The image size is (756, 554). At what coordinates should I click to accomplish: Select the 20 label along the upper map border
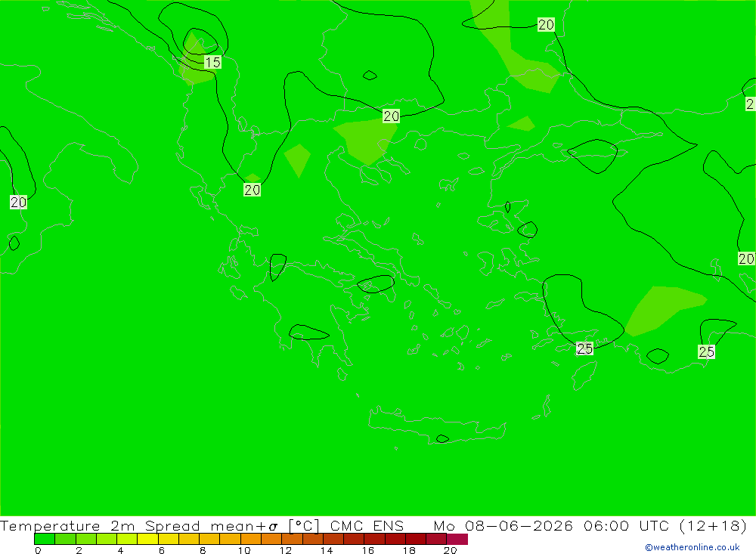pos(546,25)
